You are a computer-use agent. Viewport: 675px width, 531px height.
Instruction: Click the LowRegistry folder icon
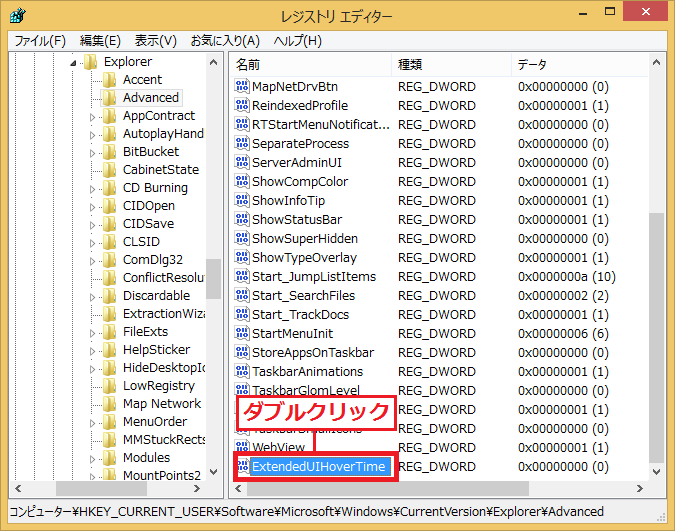[109, 385]
